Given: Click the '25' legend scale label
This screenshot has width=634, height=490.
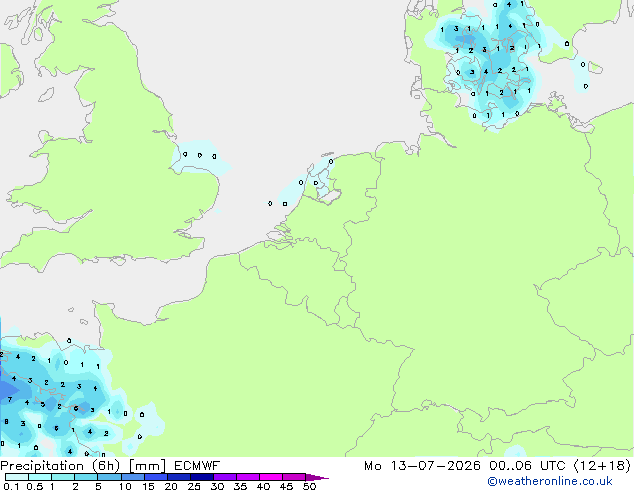Looking at the screenshot, I should [194, 486].
